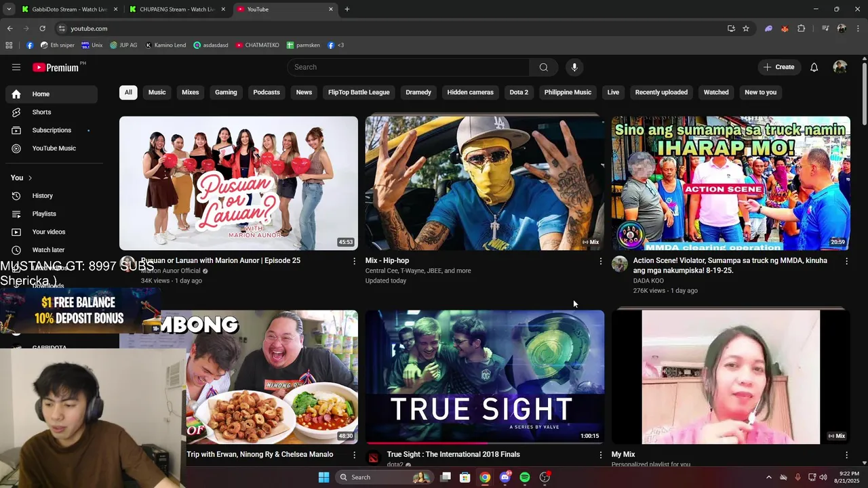Open History in sidebar

point(52,196)
